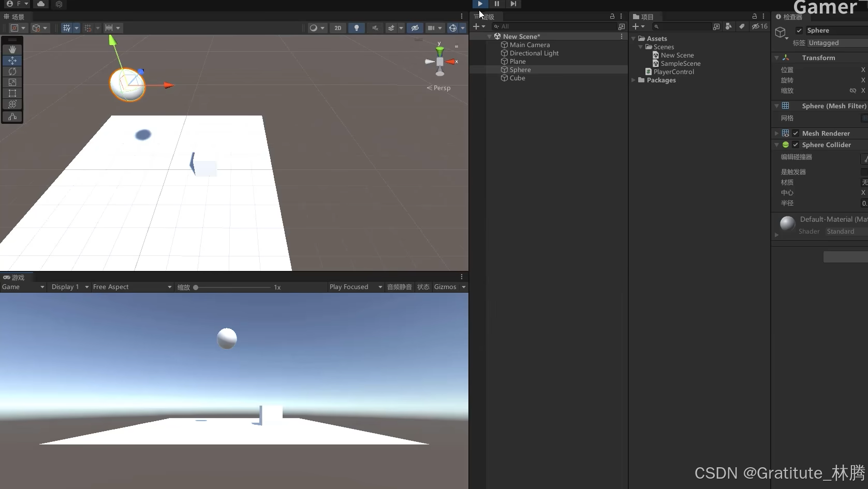Select the Rect Transform tool
This screenshot has height=489, width=868.
[x=12, y=93]
